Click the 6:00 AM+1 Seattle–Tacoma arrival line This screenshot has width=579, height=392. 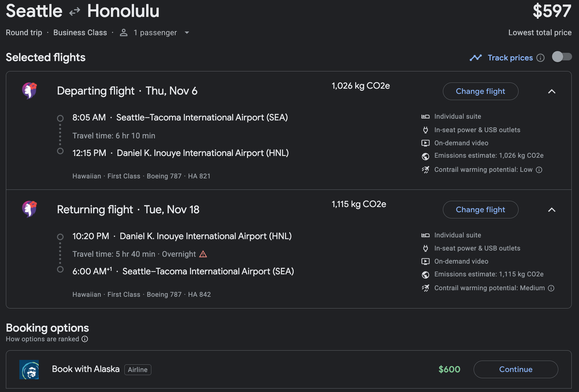click(x=183, y=271)
